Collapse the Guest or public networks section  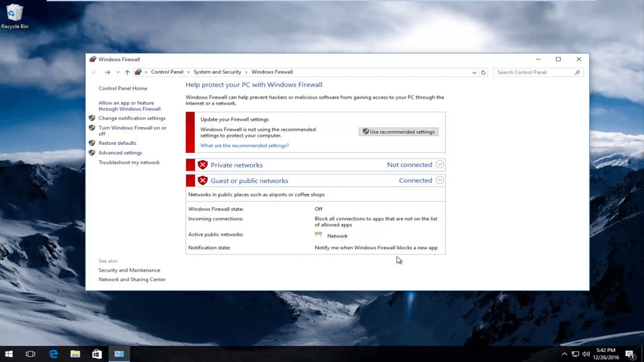[440, 180]
